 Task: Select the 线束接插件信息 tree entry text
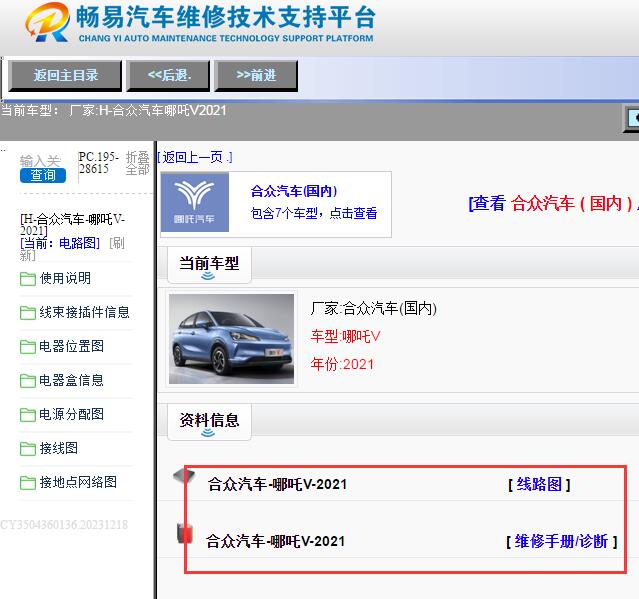tap(84, 312)
